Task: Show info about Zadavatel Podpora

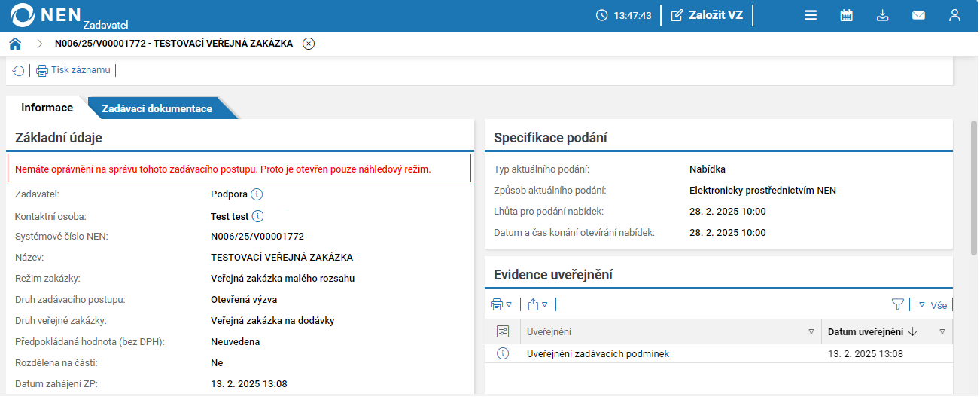Action: pyautogui.click(x=257, y=194)
